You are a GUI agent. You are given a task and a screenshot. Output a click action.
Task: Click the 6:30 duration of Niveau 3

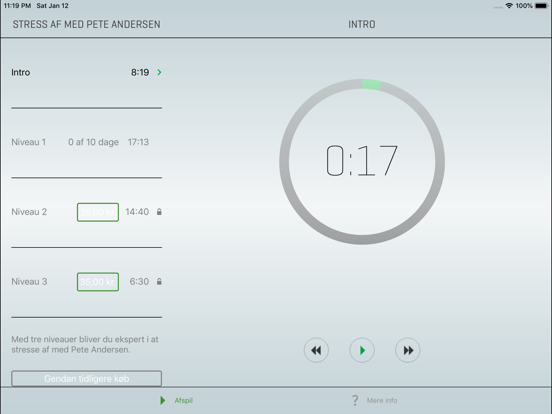click(x=139, y=281)
